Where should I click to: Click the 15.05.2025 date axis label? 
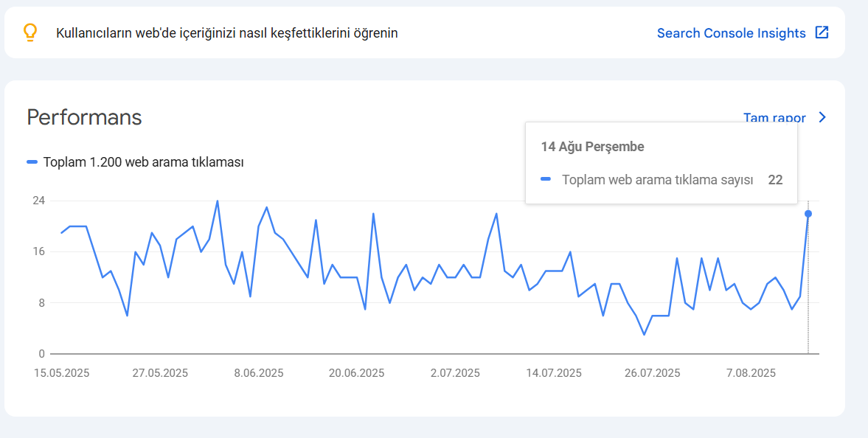61,372
